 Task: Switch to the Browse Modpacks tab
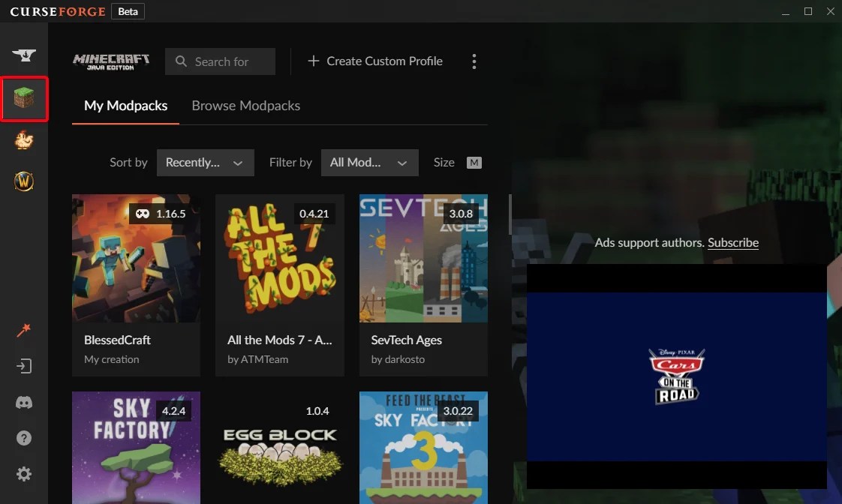(245, 106)
